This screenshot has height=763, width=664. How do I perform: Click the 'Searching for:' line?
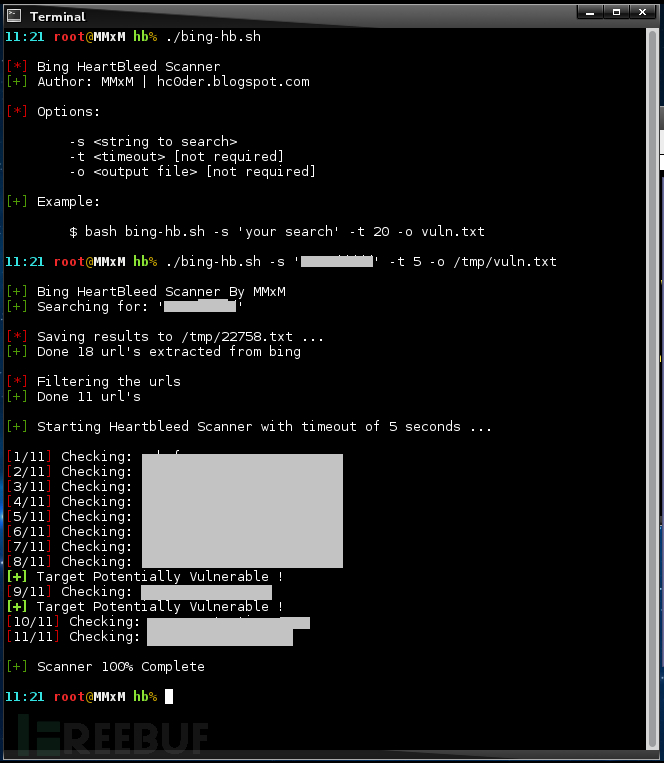pos(125,307)
